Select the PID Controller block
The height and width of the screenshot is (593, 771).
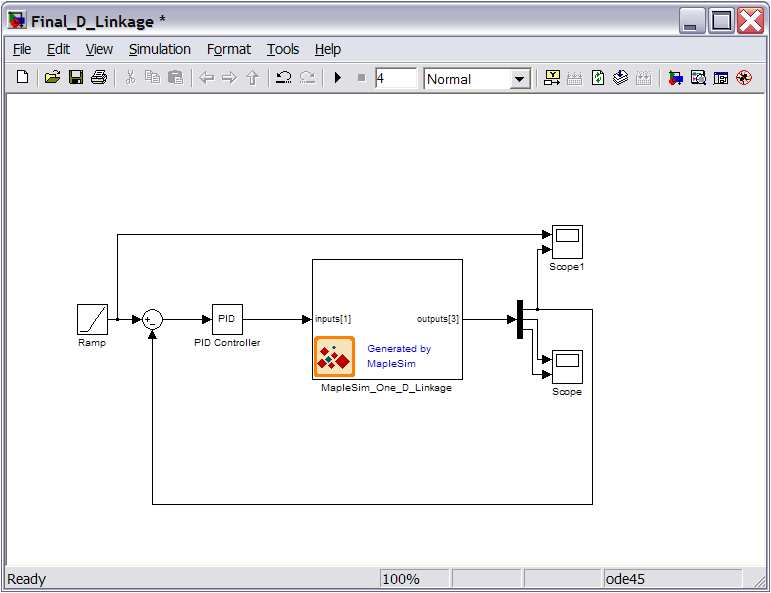(x=227, y=319)
